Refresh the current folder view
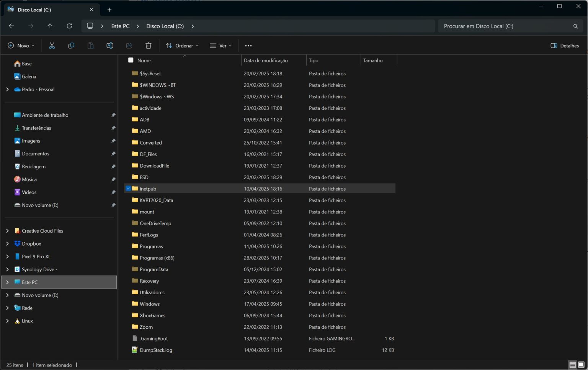 69,26
